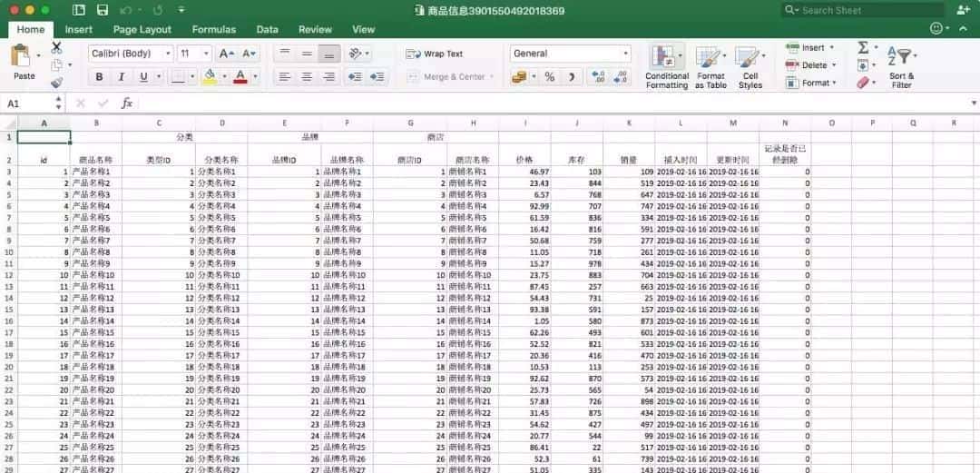Expand the formula bar chevron
Viewport: 980px width, 473px height.
point(974,103)
